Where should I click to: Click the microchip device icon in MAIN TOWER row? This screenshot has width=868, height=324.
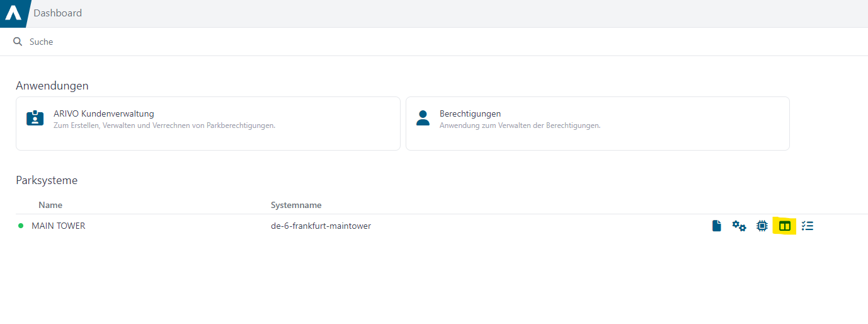click(x=762, y=226)
